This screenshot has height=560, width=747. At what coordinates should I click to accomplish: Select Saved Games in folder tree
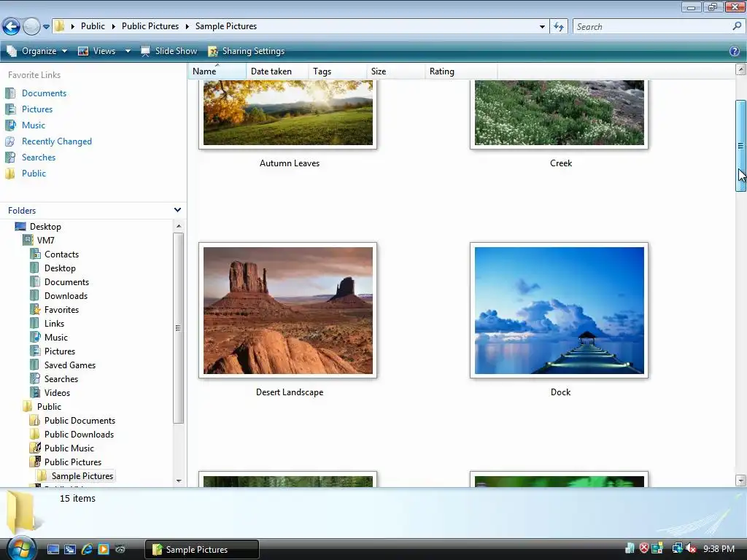coord(70,365)
